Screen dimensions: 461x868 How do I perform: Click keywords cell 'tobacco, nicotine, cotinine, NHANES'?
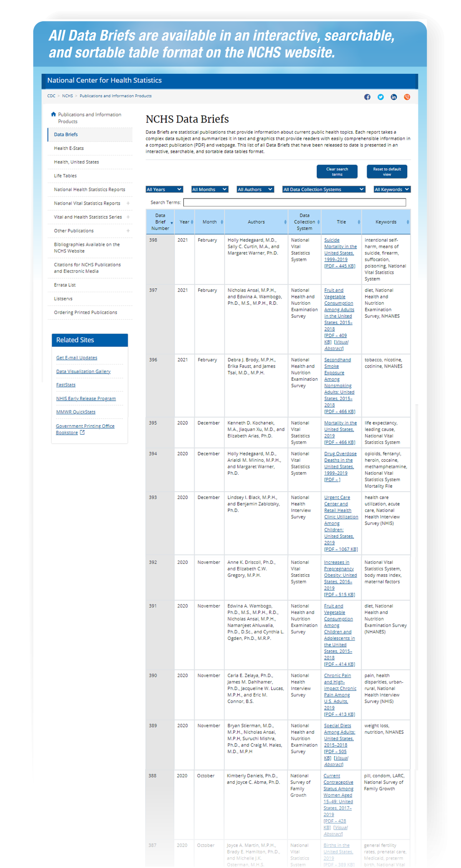point(386,385)
